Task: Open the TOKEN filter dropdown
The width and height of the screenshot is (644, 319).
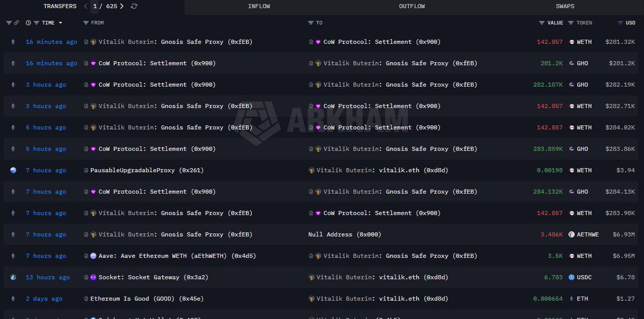Action: click(572, 23)
